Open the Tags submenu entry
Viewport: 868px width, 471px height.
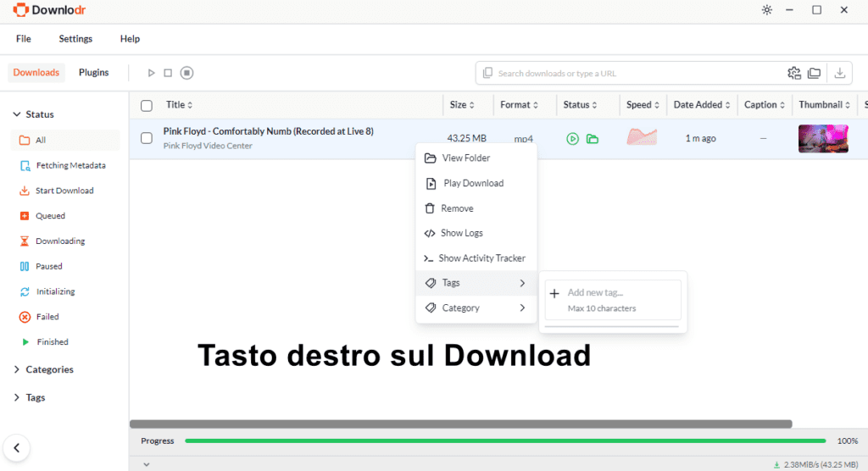coord(476,283)
